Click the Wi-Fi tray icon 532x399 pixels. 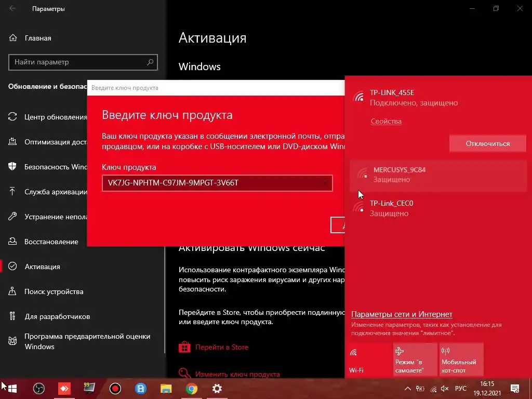coord(433,389)
